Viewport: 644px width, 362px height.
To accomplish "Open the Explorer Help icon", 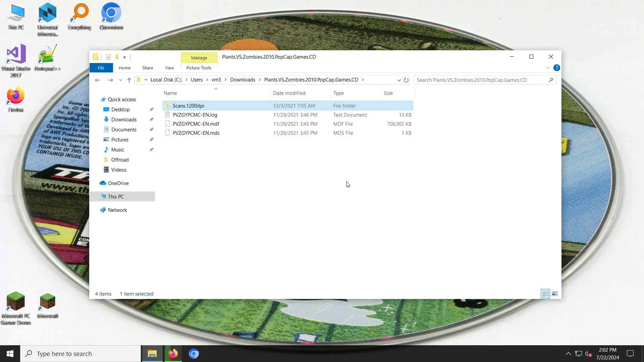I will (556, 68).
